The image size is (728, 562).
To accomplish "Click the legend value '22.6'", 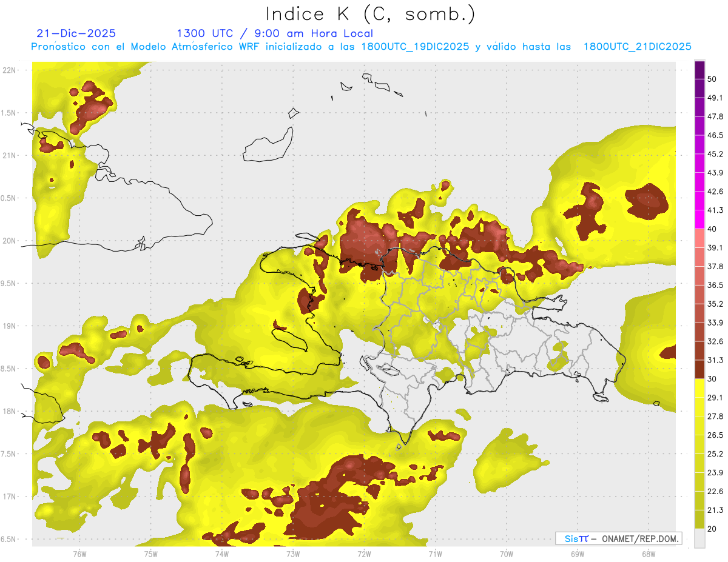I will click(715, 491).
